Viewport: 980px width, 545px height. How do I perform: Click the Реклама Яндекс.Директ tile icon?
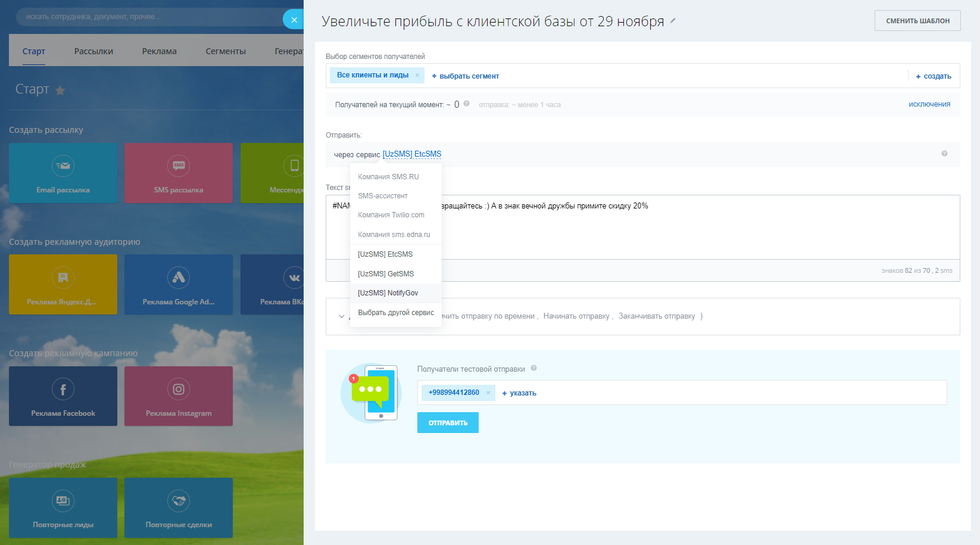coord(63,277)
